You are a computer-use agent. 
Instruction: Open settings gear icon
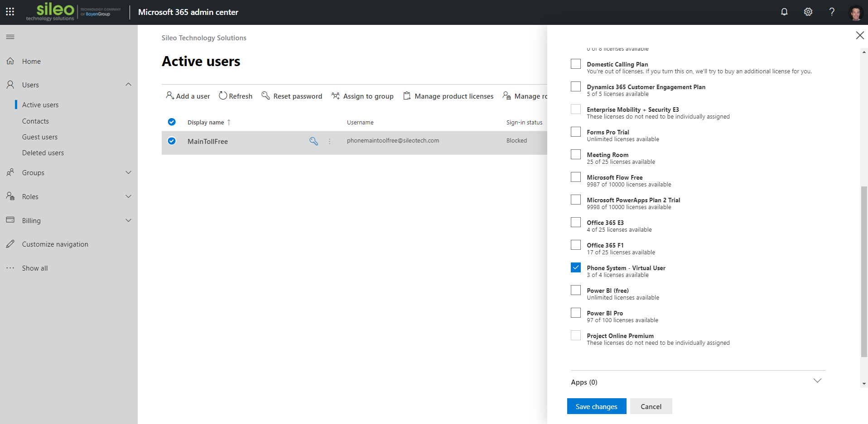click(808, 12)
